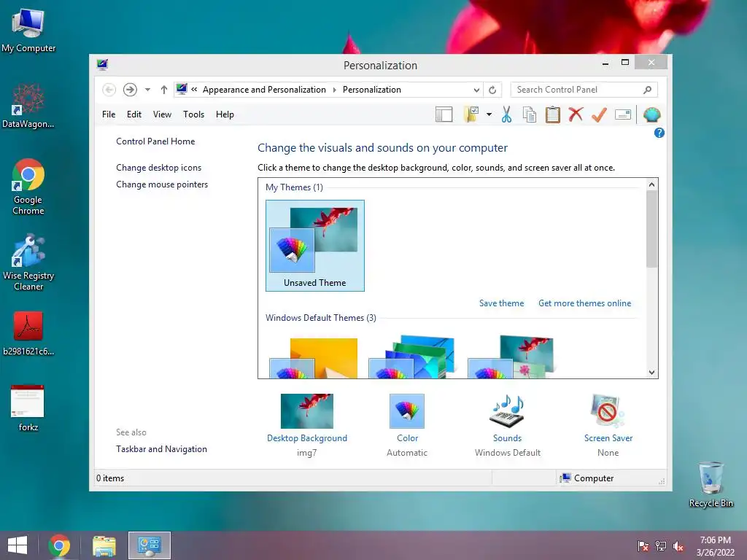Click theme list scrollbar up arrow
Viewport: 747px width, 560px height.
pos(651,184)
